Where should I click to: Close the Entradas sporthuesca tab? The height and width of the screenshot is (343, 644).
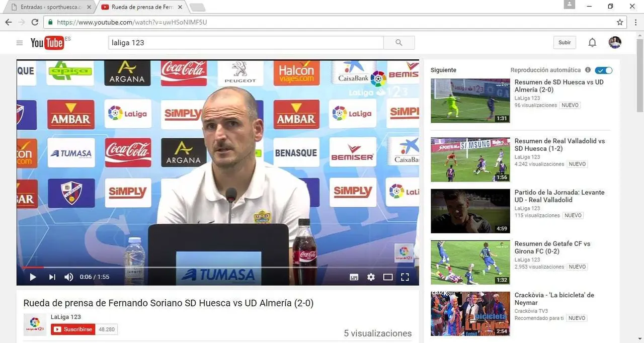click(x=89, y=7)
